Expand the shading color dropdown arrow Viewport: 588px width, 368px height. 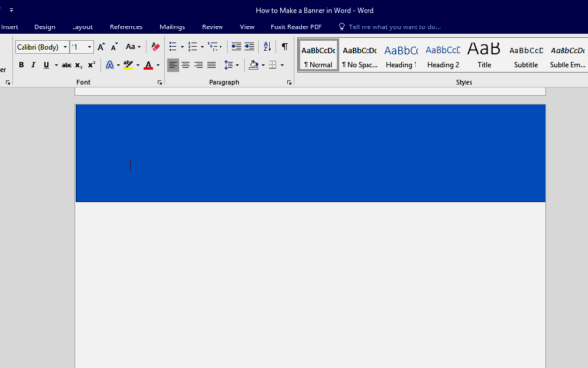coord(263,65)
